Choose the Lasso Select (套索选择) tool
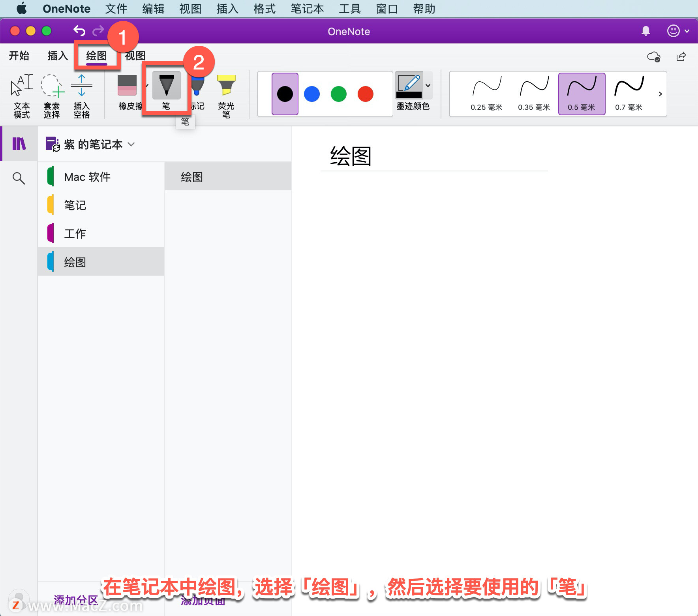The height and width of the screenshot is (616, 698). pyautogui.click(x=52, y=96)
